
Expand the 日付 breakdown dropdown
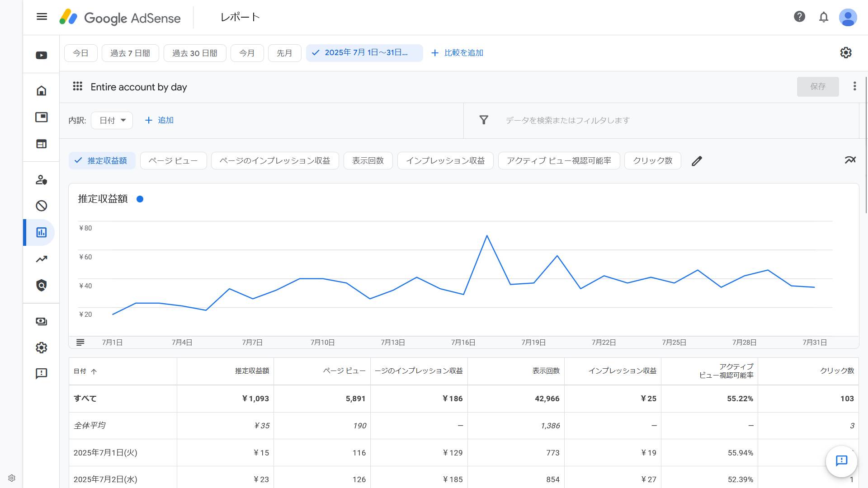(x=112, y=121)
